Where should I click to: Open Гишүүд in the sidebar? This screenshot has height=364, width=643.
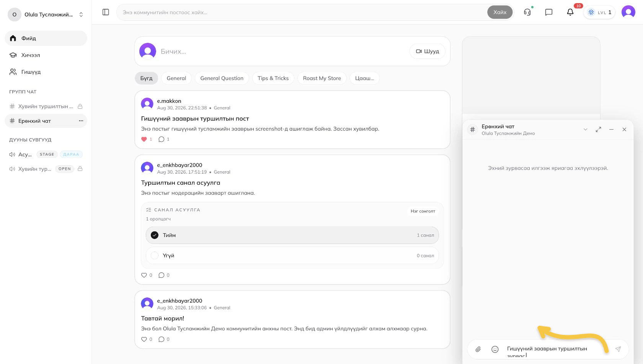tap(46, 72)
